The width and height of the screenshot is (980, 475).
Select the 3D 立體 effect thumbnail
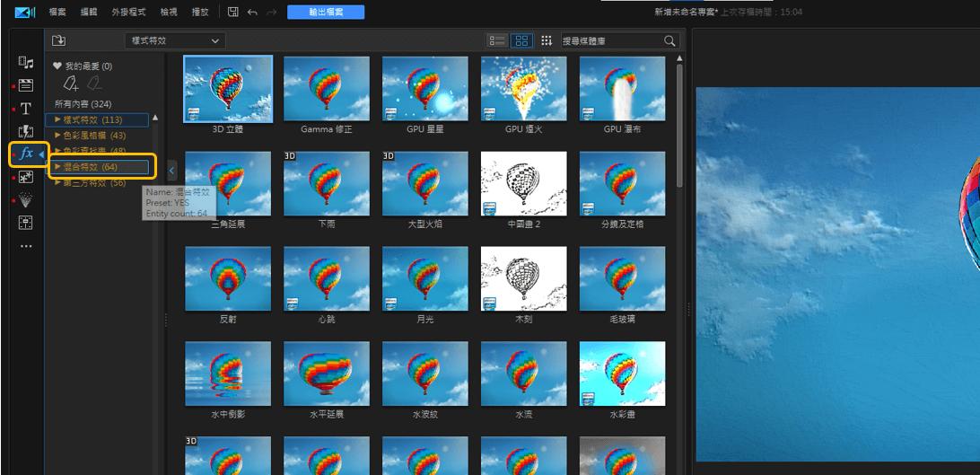pos(228,88)
